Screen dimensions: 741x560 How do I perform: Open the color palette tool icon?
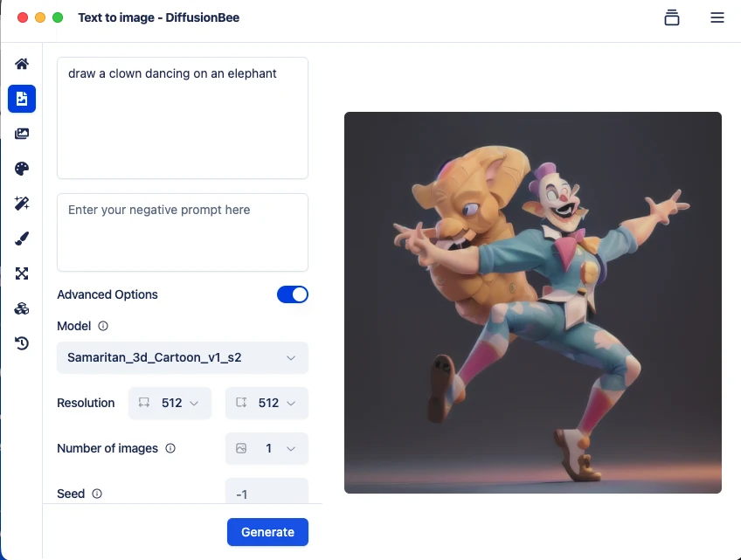22,169
